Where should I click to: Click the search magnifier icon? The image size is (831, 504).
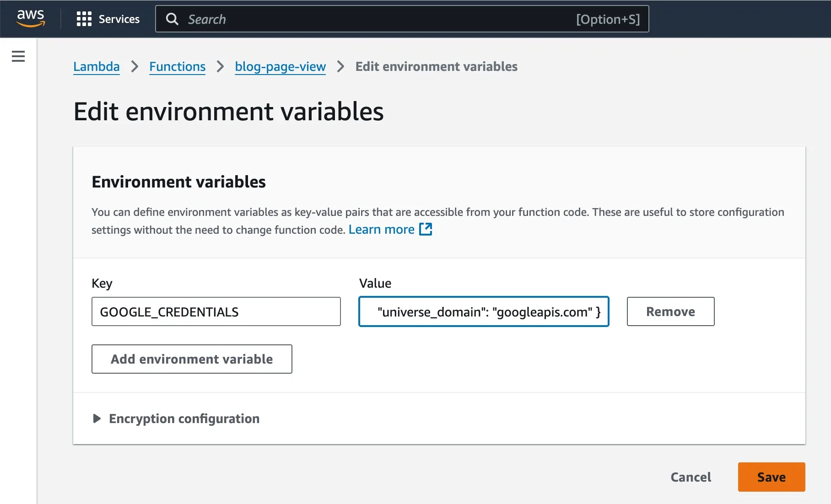pos(172,19)
